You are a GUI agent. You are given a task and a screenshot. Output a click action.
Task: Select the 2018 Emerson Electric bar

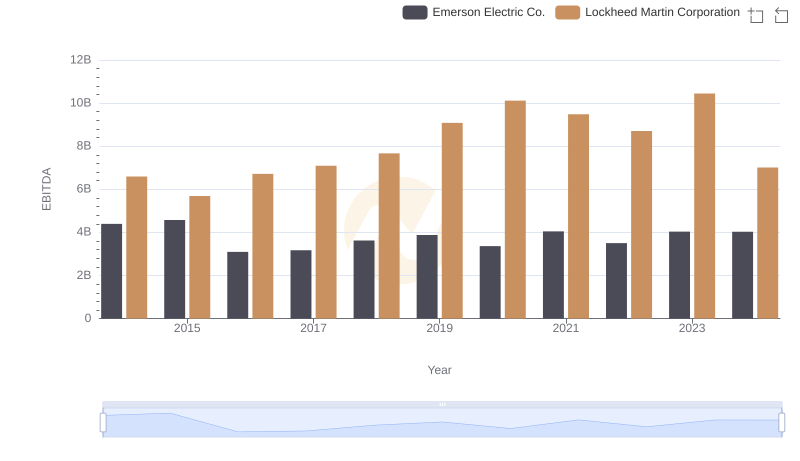point(364,279)
